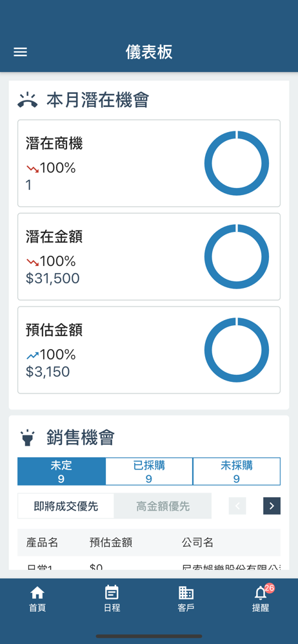Tap the upward trend arrow under 預估金額

coord(32,355)
